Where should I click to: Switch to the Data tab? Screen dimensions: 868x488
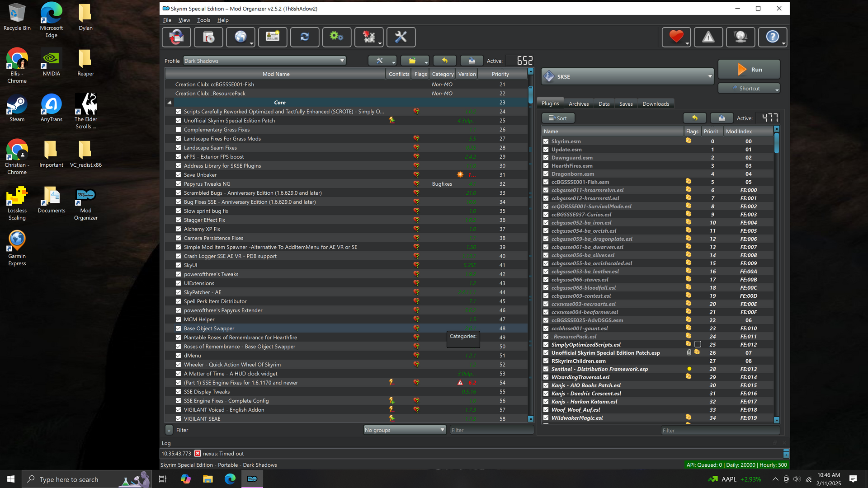(x=604, y=104)
